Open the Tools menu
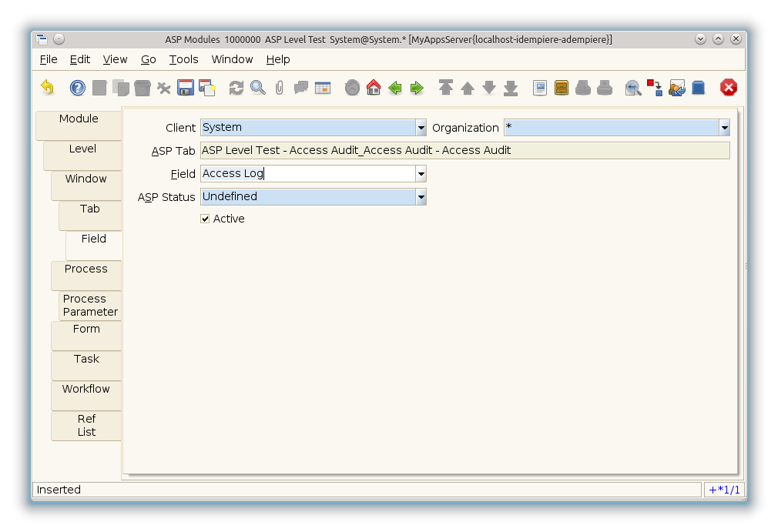Image resolution: width=778 pixels, height=532 pixels. [183, 59]
